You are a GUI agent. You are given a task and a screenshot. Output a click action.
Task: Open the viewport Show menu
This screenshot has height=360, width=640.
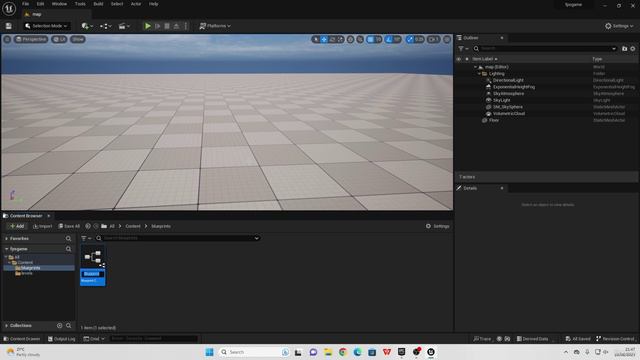(78, 39)
